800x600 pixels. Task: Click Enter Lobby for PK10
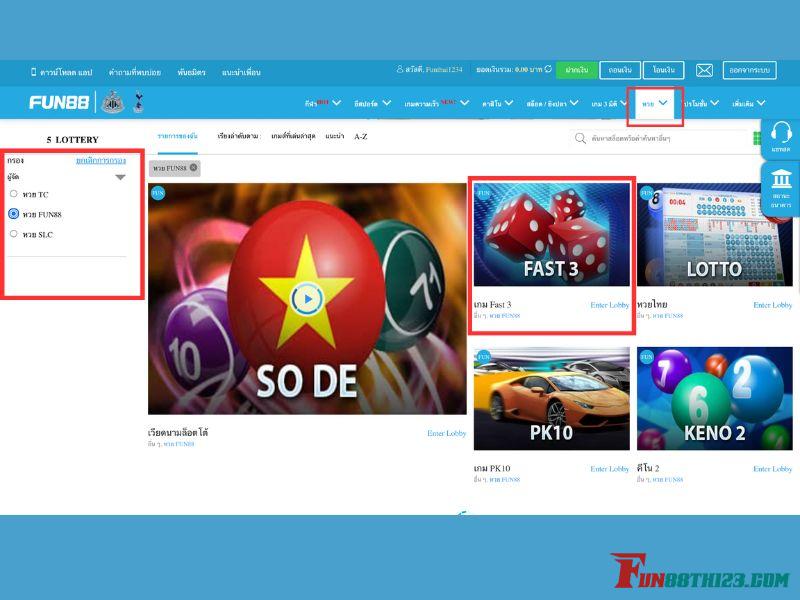610,469
